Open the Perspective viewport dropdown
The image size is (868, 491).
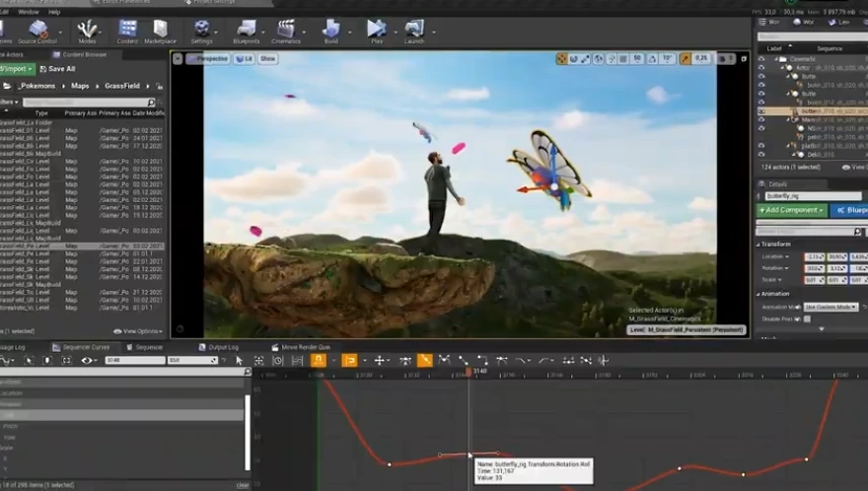(x=207, y=59)
